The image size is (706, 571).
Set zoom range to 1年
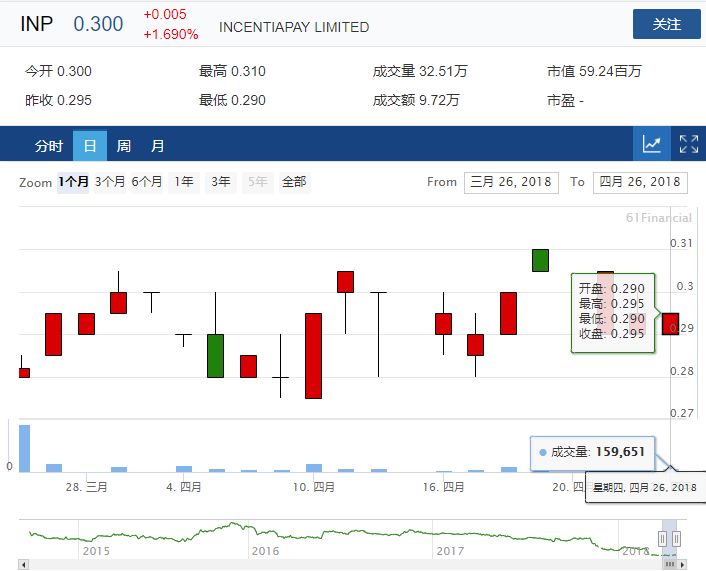(184, 182)
